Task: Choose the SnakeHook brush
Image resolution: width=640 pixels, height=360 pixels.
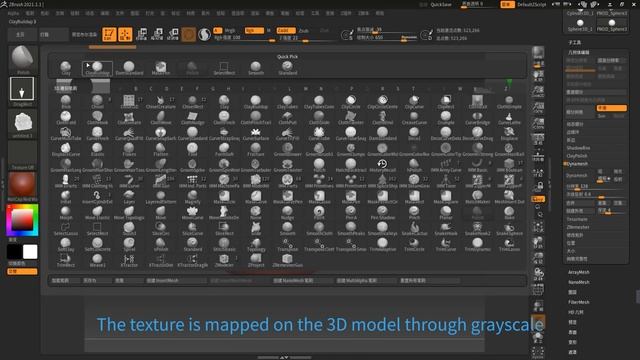Action: click(x=446, y=229)
